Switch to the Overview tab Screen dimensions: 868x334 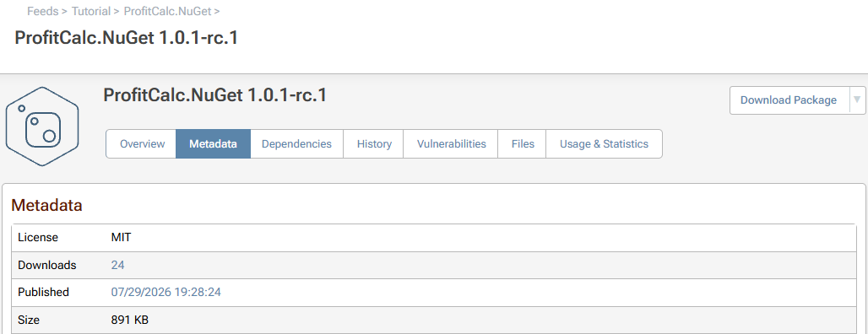pos(142,143)
